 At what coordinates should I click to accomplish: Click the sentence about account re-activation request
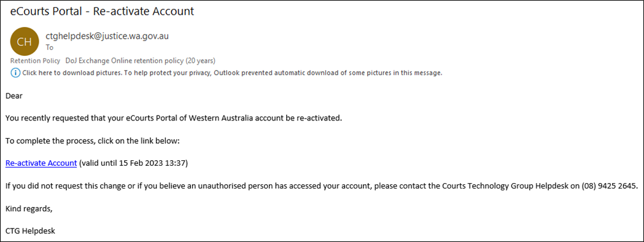[x=174, y=119]
